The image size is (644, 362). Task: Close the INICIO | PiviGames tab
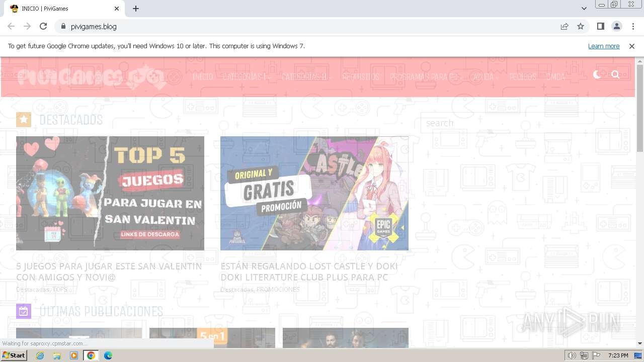pyautogui.click(x=117, y=9)
